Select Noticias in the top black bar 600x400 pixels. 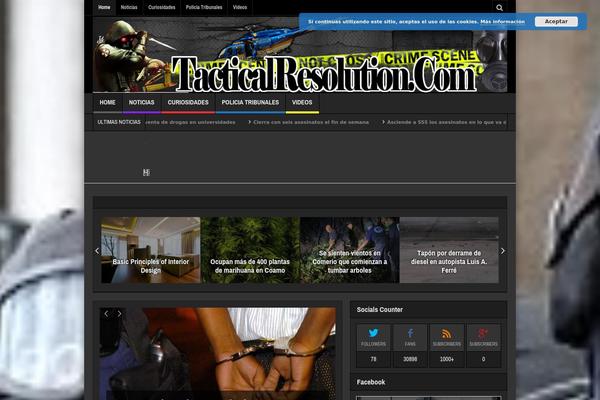tap(129, 7)
